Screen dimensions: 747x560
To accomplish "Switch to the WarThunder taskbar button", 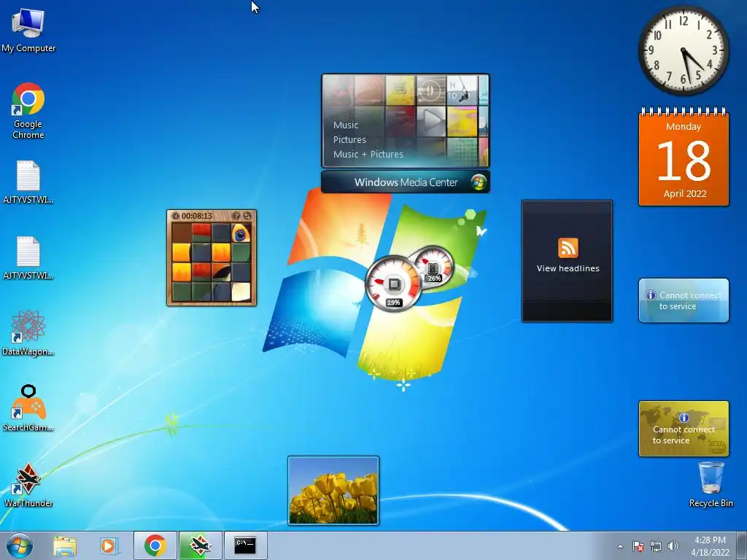I will pos(201,545).
